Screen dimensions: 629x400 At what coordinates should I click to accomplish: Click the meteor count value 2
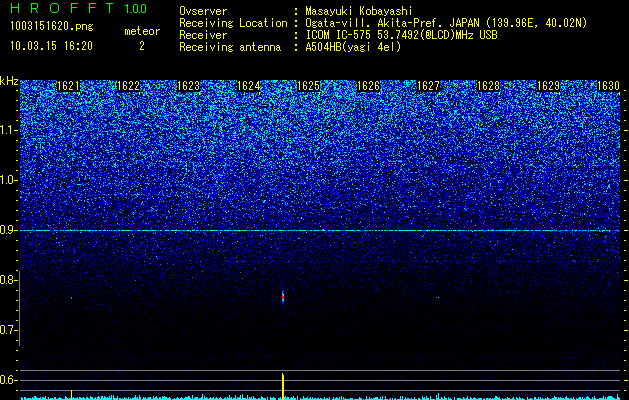pyautogui.click(x=142, y=46)
